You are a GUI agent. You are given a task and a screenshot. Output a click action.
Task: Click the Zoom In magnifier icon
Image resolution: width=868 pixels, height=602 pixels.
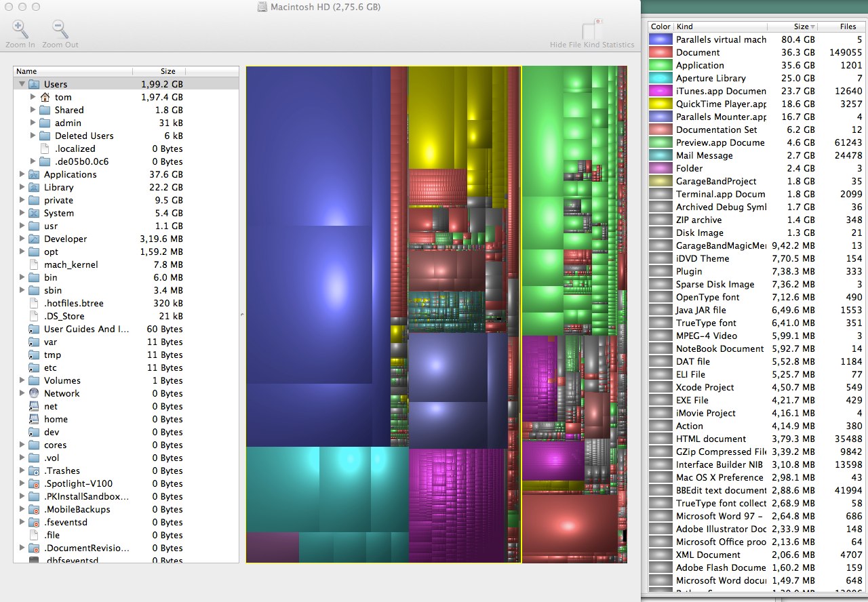click(x=20, y=29)
